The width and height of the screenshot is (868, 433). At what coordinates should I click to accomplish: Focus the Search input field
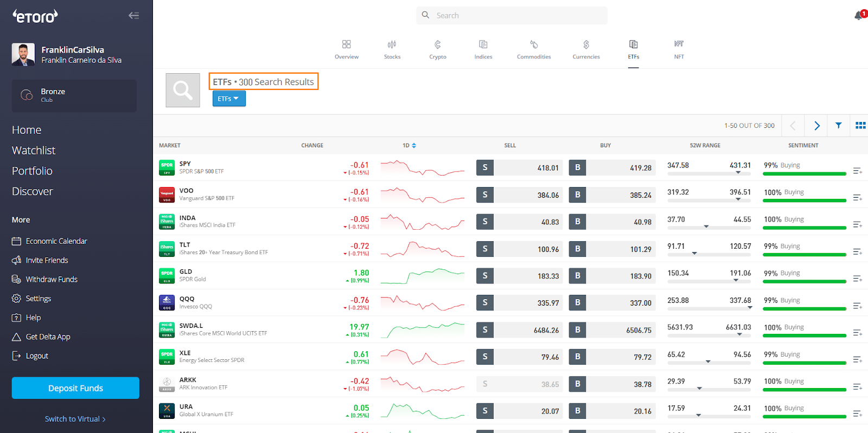[x=512, y=15]
